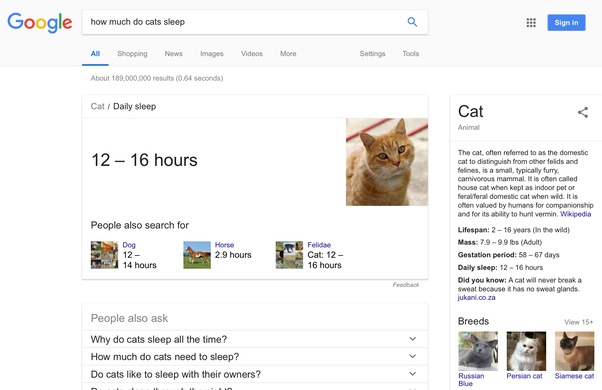Click the blue search magnifier icon
Screen dimensions: 602x390
412,22
